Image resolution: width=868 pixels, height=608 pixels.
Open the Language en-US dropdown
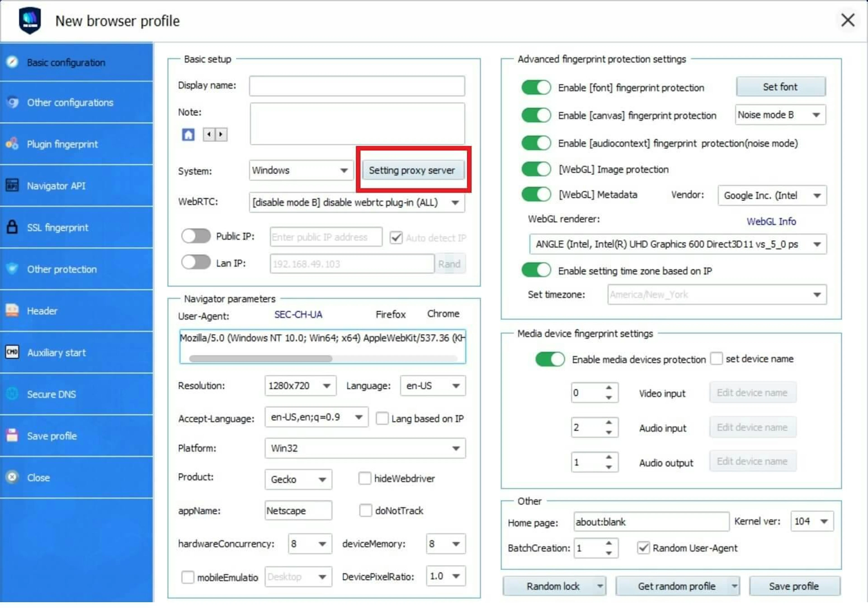pyautogui.click(x=433, y=385)
